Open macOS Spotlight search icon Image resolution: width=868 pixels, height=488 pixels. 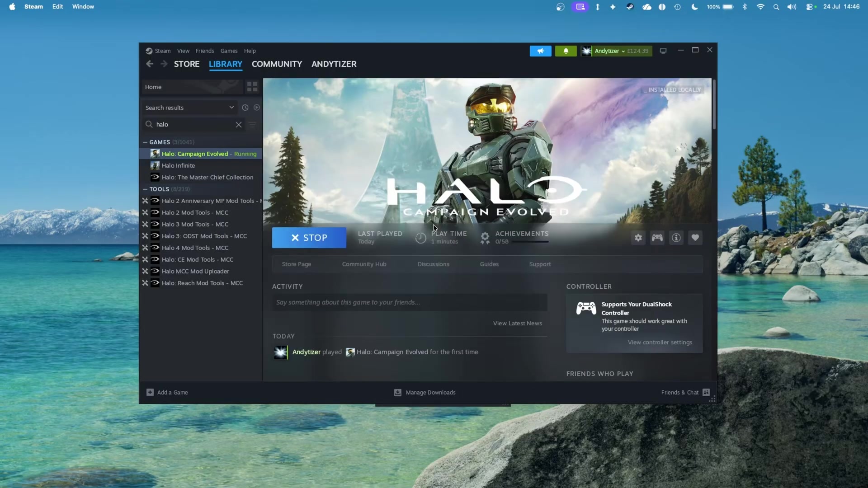tap(776, 7)
